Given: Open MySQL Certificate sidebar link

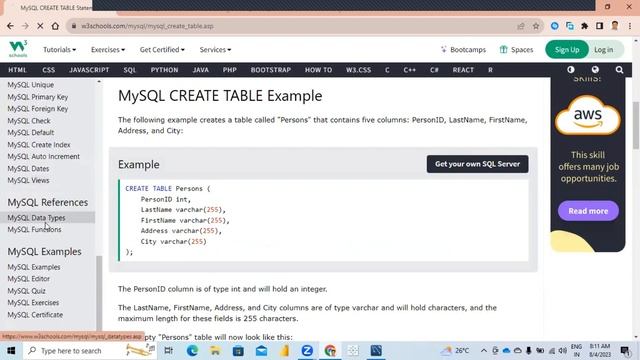Looking at the screenshot, I should click(35, 315).
